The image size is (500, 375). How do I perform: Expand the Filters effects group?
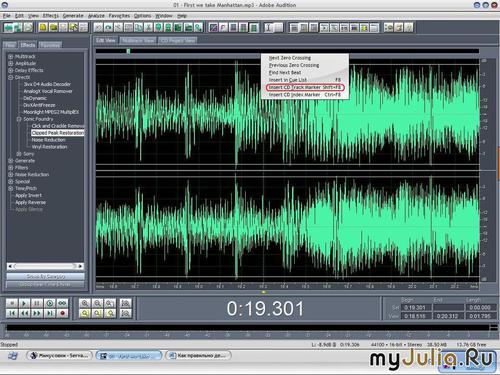11,168
